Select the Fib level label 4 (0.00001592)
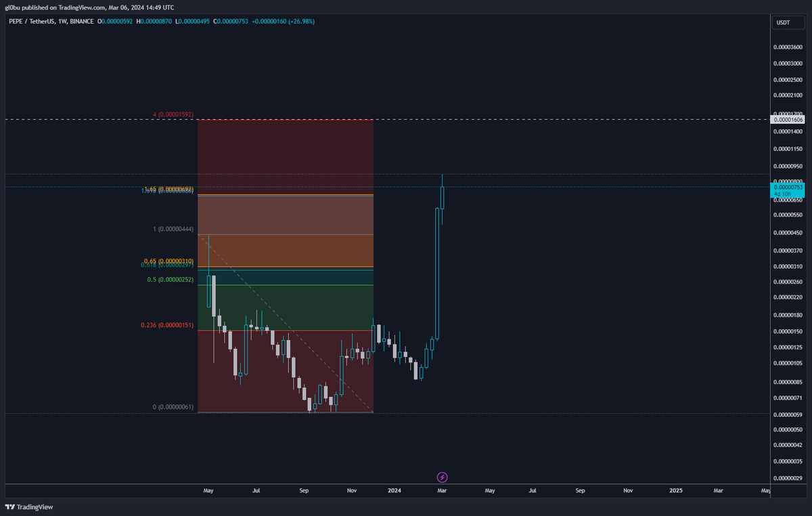Image resolution: width=812 pixels, height=516 pixels. coord(173,115)
